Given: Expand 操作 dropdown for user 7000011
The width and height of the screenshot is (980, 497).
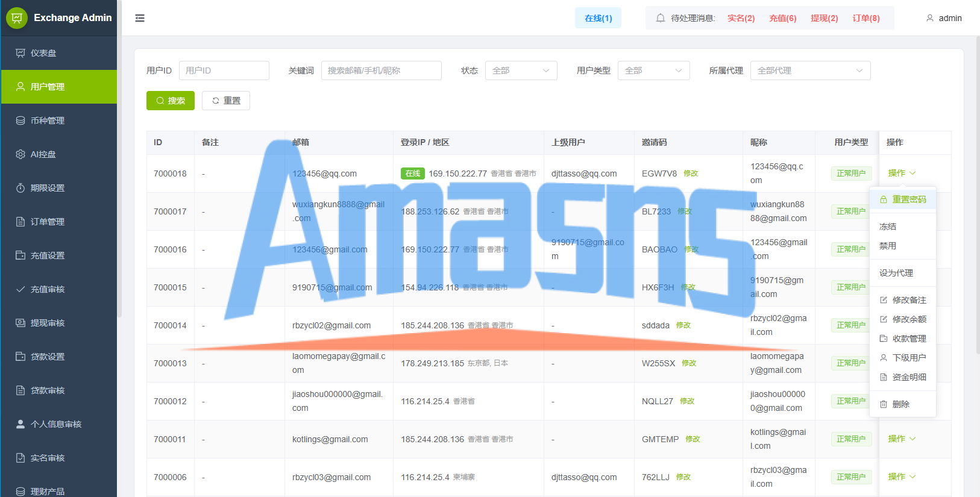Looking at the screenshot, I should [902, 439].
